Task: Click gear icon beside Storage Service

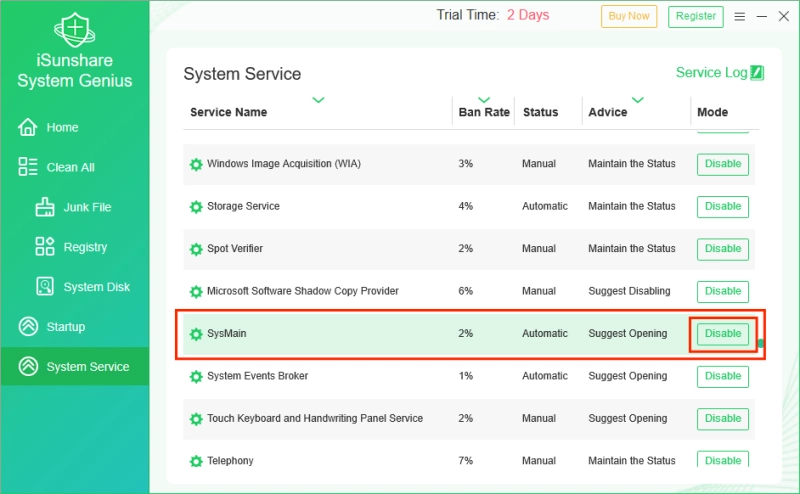Action: [x=196, y=207]
